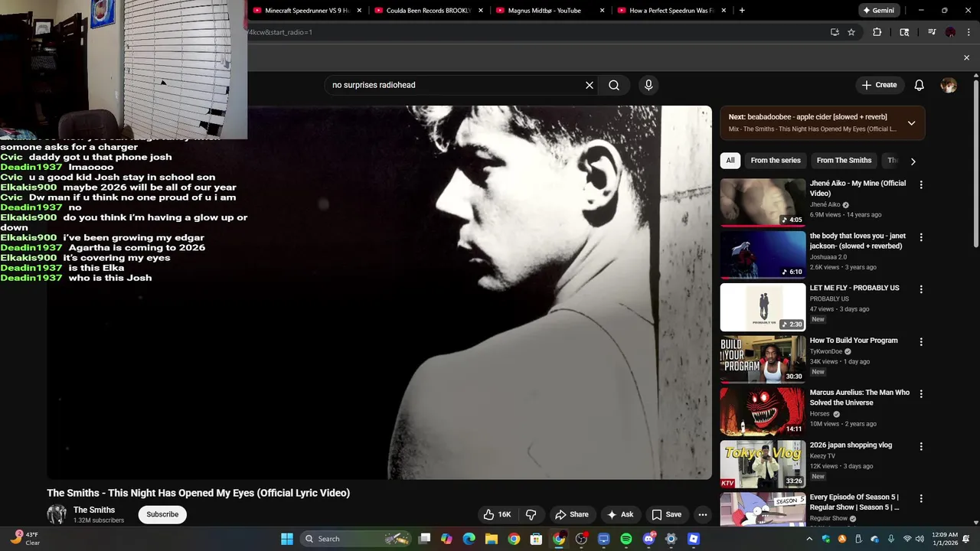The height and width of the screenshot is (551, 980).
Task: Open Chrome three-dot menu
Action: 967,32
